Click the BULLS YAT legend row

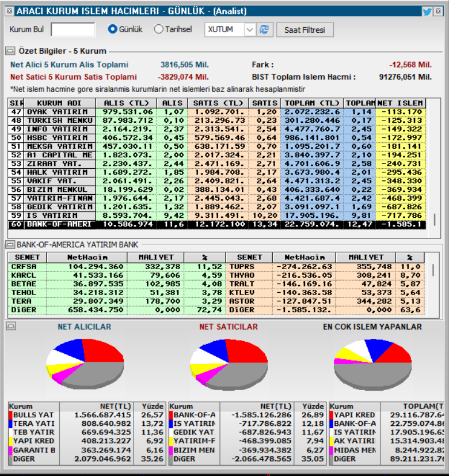tap(87, 415)
